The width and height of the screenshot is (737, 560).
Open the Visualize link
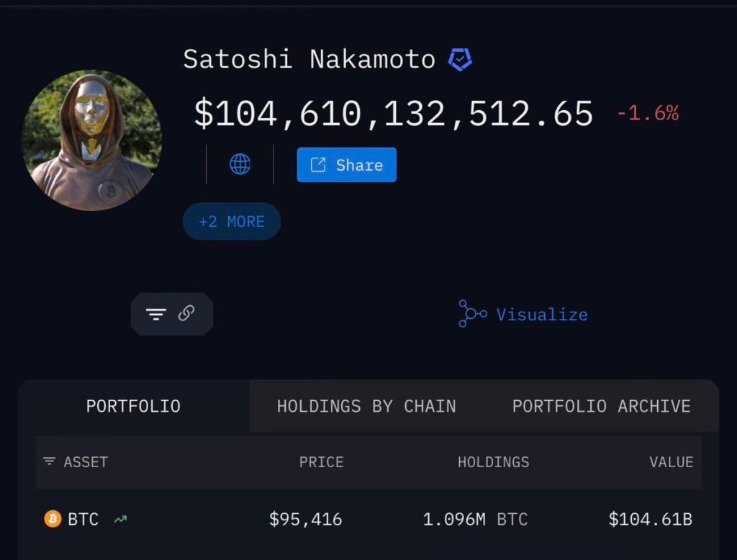point(541,315)
